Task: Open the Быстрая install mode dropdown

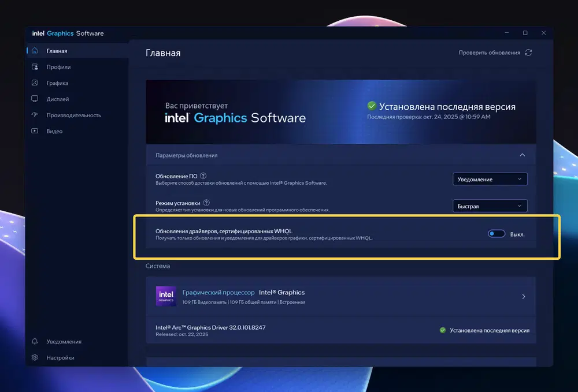Action: (x=490, y=206)
